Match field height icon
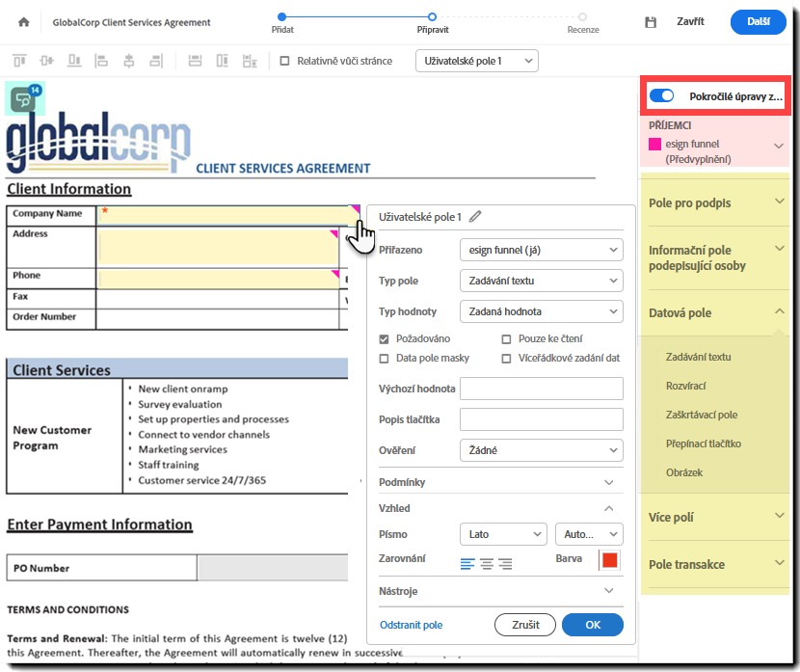Viewport: 800px width, 672px height. [x=222, y=61]
